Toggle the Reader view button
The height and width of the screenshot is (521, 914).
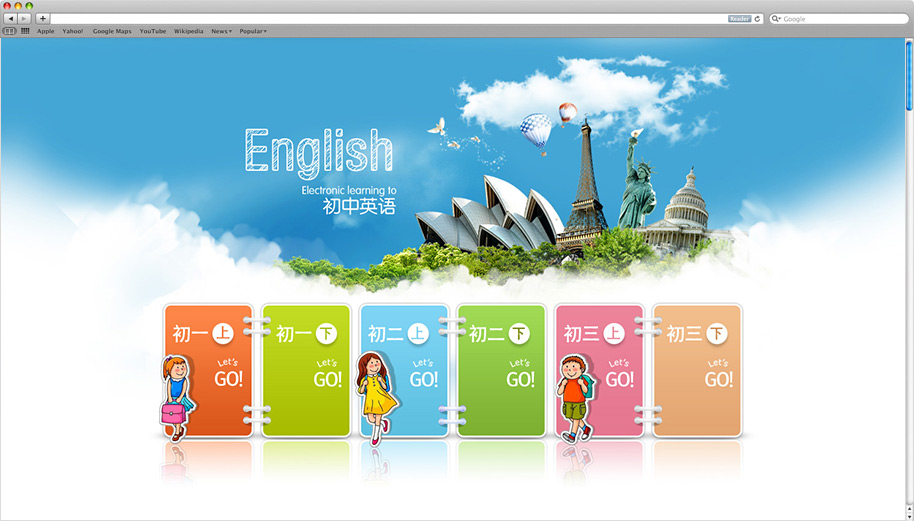tap(739, 19)
